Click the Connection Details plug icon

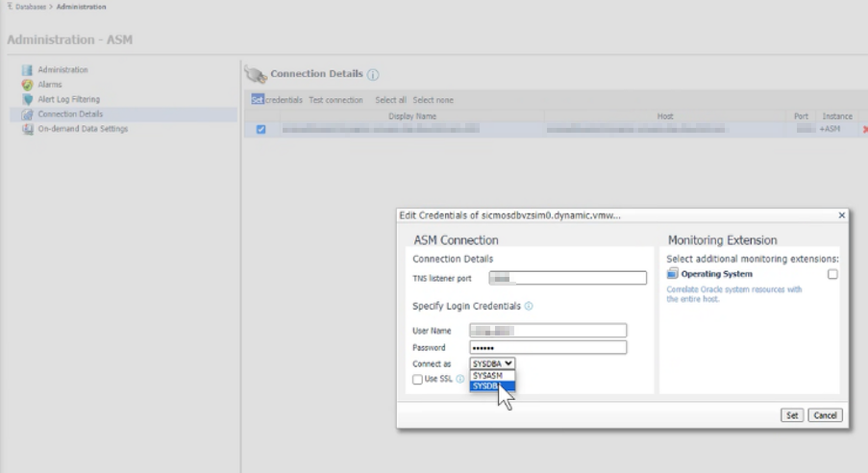256,74
